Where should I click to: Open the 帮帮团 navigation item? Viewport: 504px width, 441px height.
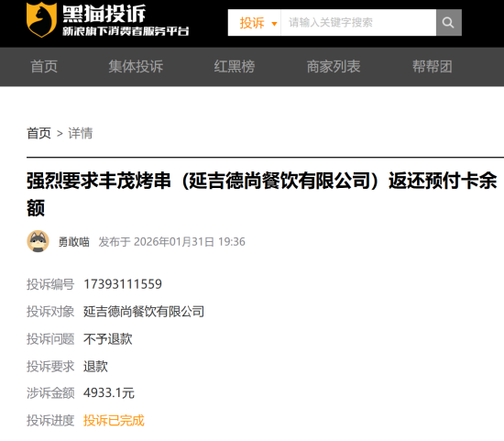(x=433, y=67)
